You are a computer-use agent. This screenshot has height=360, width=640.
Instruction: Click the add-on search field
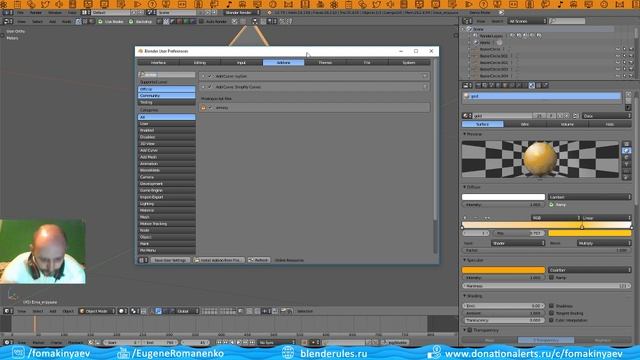[167, 75]
